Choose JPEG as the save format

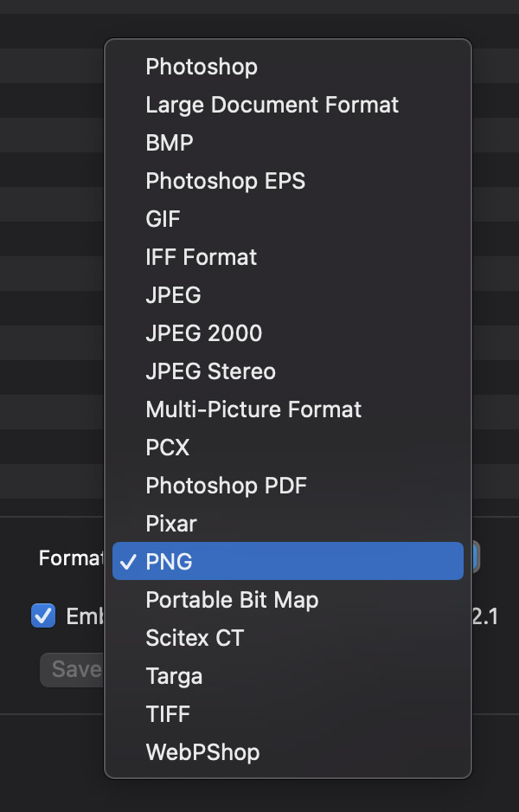point(173,295)
